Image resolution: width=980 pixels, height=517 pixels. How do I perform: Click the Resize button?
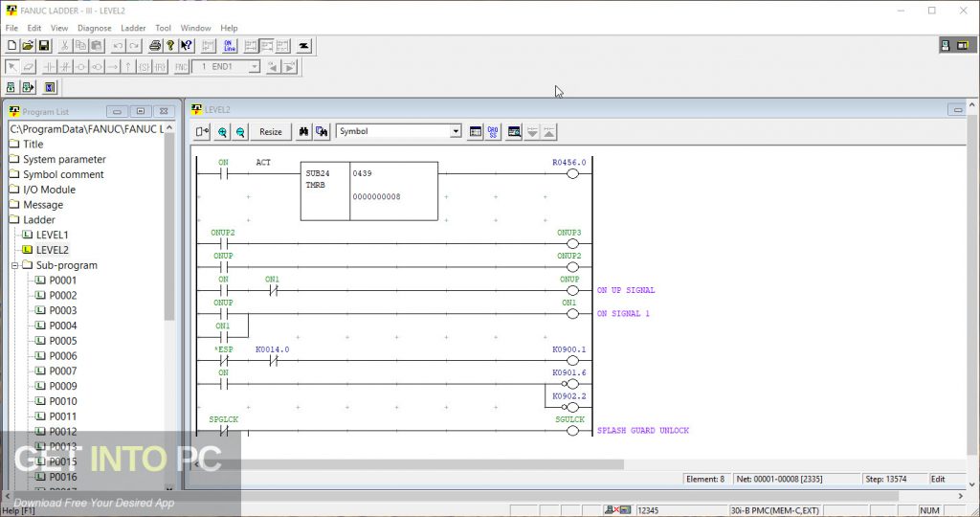(271, 132)
